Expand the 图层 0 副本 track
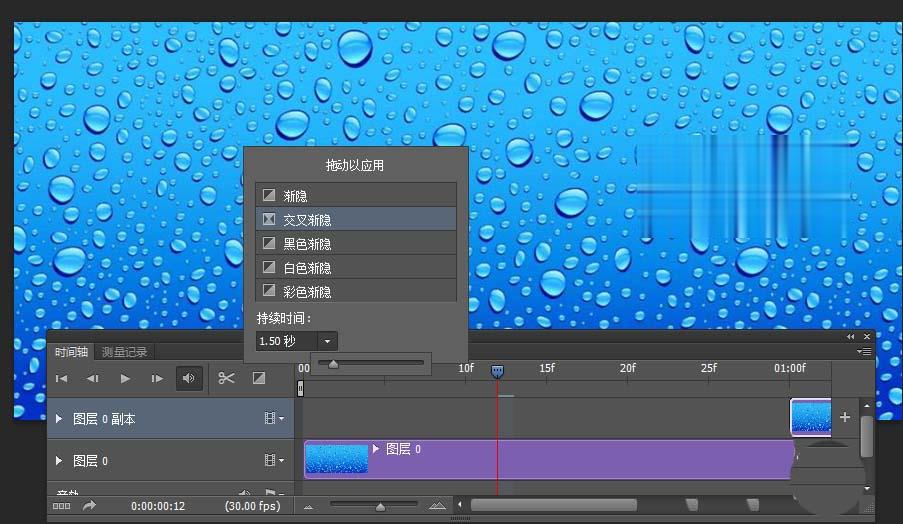This screenshot has height=524, width=903. [x=59, y=419]
